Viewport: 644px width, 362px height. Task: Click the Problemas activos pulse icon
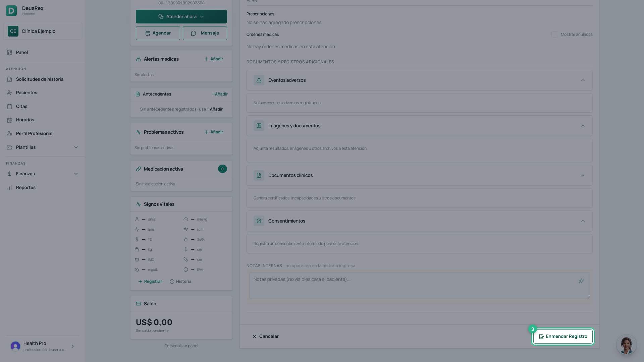coord(139,132)
